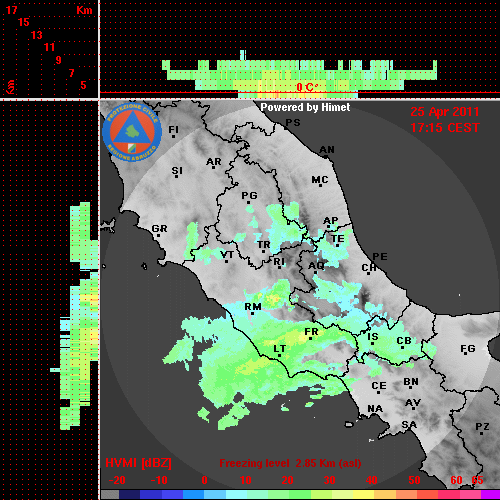Click the PS city label
Screen dimensions: 500x500
(x=293, y=123)
